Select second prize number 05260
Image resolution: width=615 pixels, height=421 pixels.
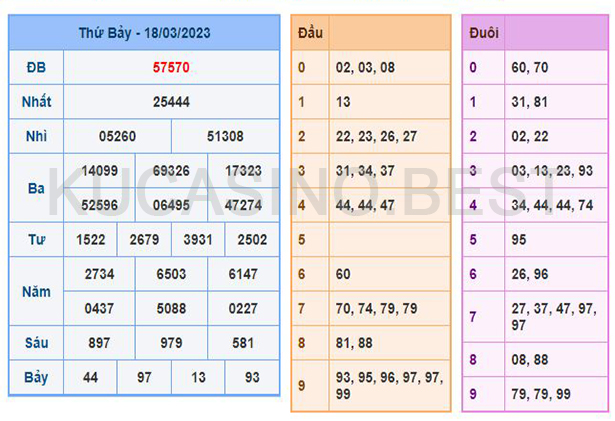(117, 136)
